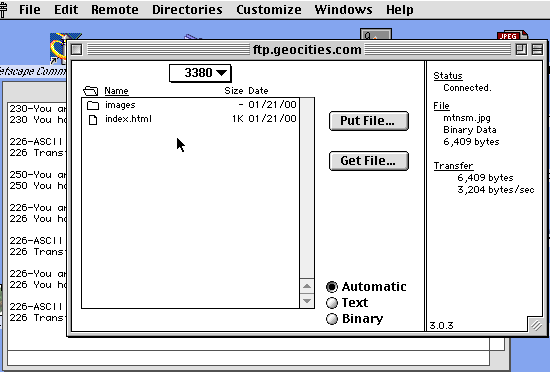550x372 pixels.
Task: Open the Windows menu
Action: tap(343, 9)
